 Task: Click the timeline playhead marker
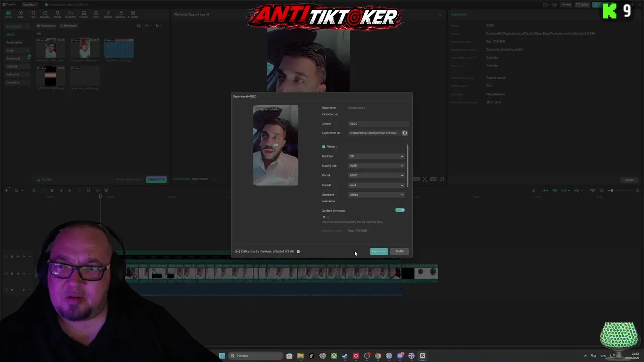100,196
